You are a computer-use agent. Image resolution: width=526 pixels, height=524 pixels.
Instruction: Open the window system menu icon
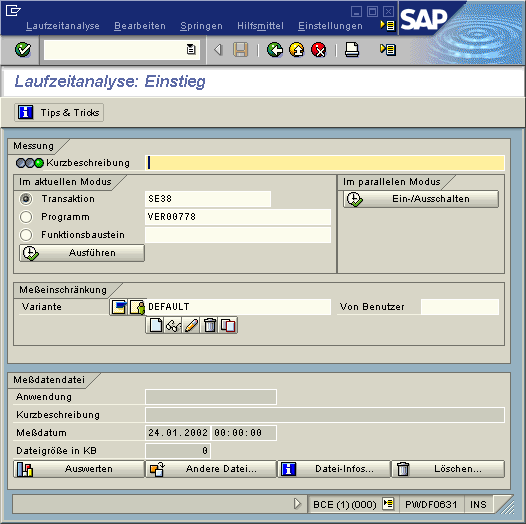13,11
